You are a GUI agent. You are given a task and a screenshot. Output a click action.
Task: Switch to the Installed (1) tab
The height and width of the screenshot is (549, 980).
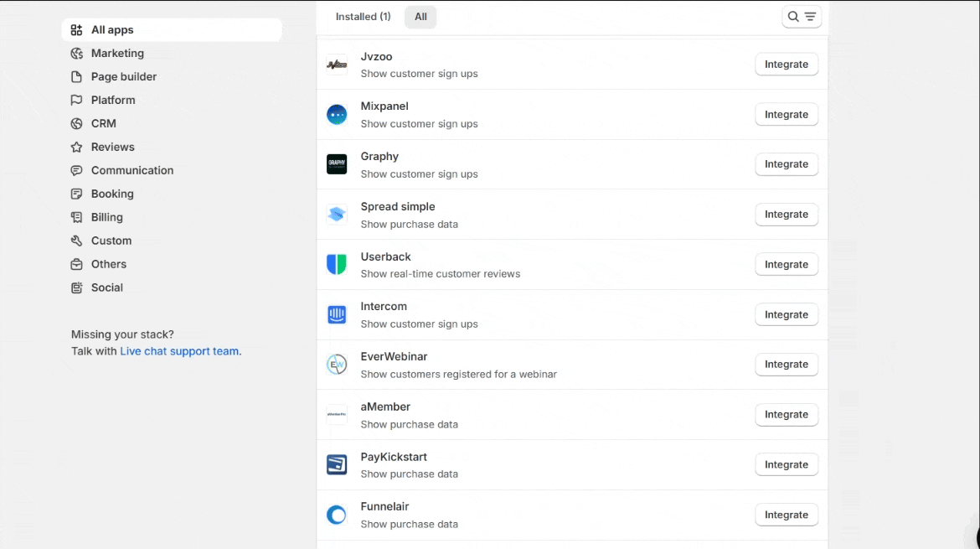(x=363, y=17)
